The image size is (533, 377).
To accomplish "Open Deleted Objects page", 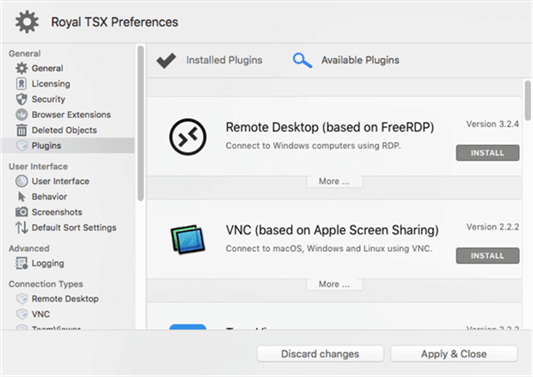I will click(68, 130).
